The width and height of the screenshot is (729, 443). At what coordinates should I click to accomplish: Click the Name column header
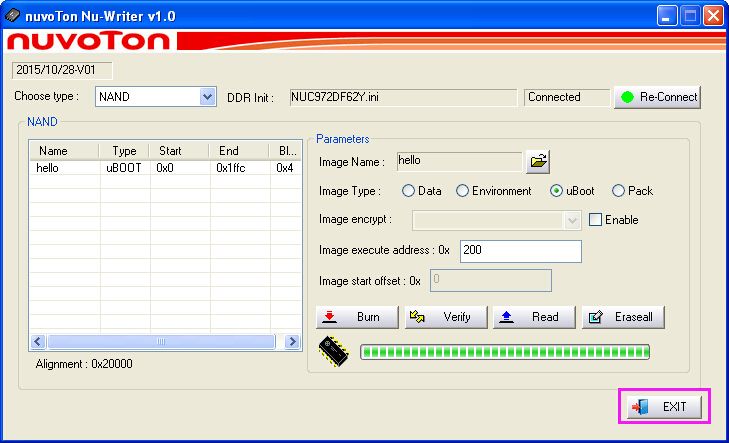[53, 151]
